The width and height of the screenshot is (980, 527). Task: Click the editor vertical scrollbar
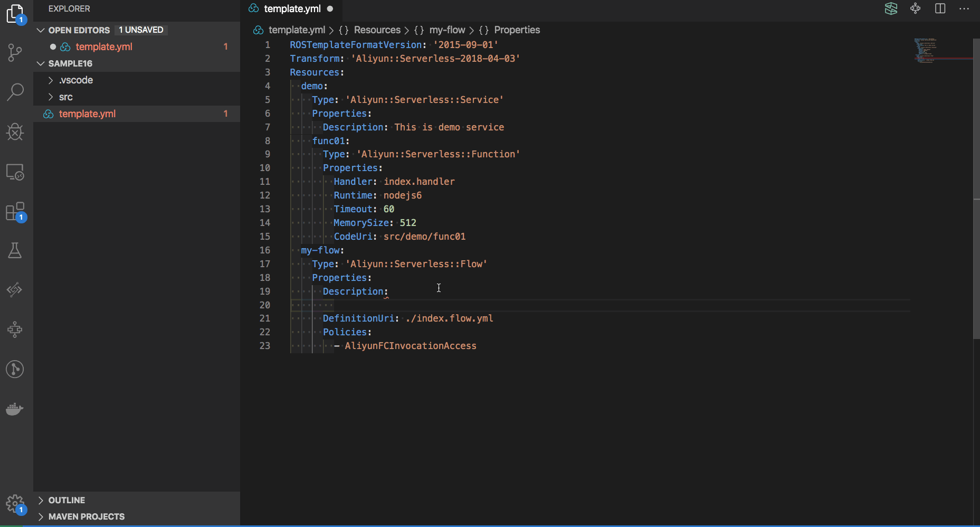coord(976,189)
